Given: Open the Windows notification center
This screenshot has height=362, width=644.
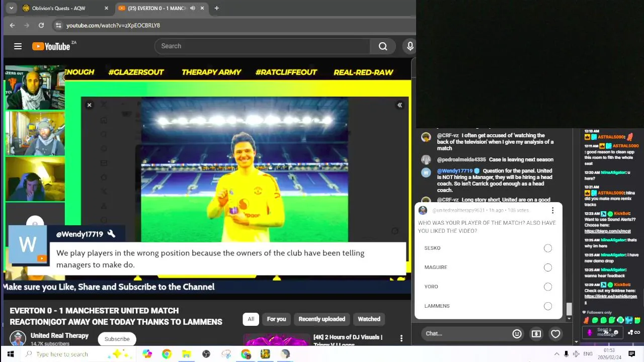Looking at the screenshot, I should [x=632, y=354].
